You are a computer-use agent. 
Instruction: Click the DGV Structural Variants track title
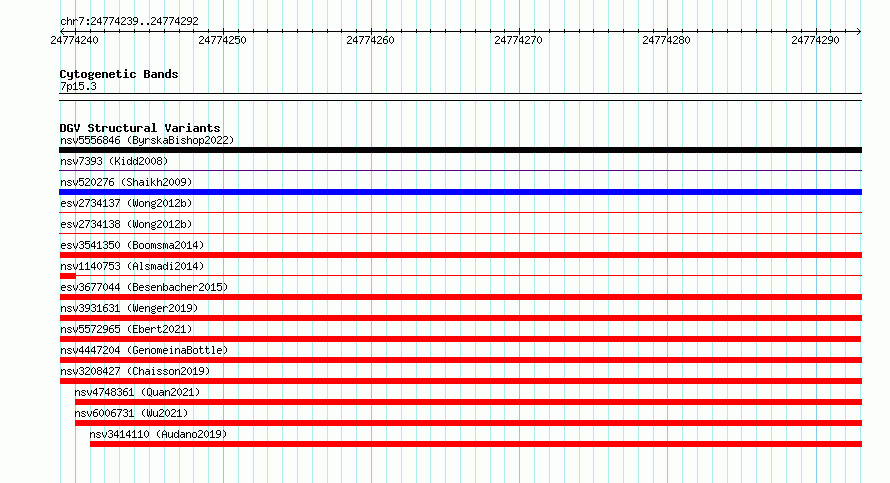140,128
